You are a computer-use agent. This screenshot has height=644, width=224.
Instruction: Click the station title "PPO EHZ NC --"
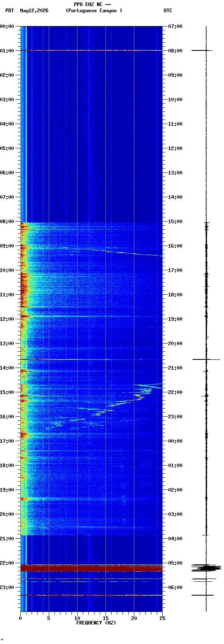93,4
